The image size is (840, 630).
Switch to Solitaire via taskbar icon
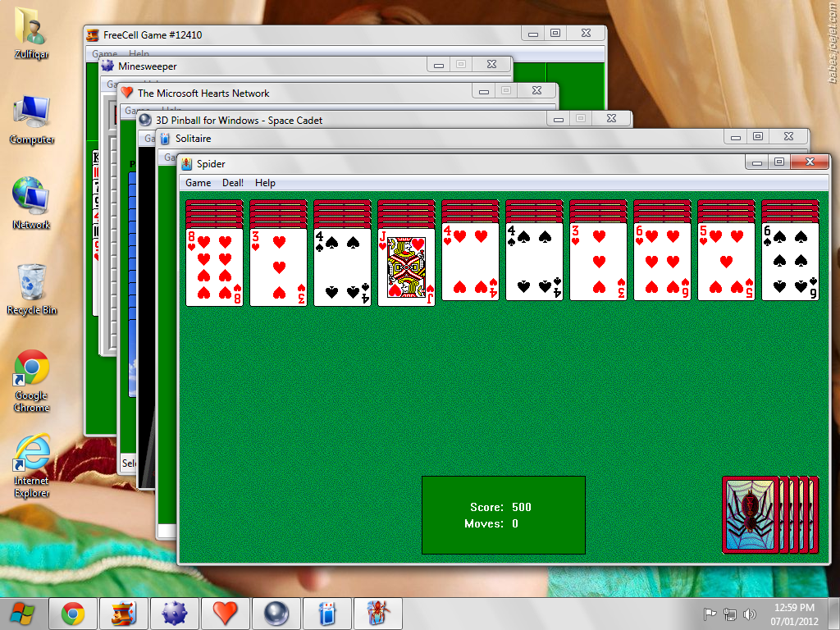point(326,614)
